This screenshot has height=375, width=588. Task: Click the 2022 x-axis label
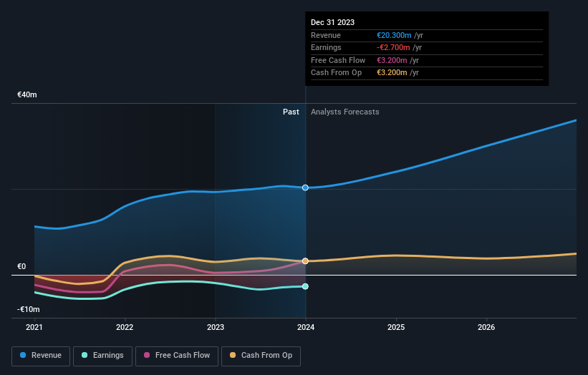point(125,328)
